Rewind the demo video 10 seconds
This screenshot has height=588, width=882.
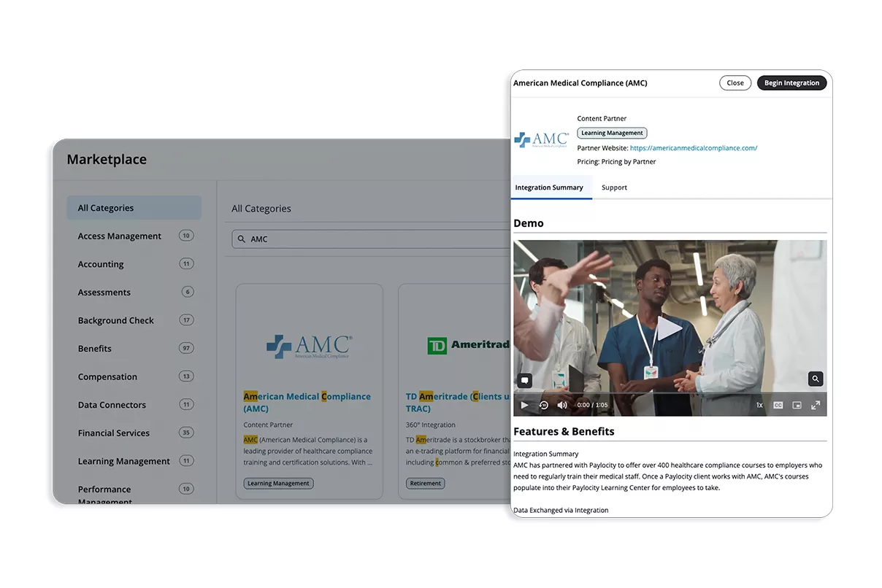[x=543, y=405]
